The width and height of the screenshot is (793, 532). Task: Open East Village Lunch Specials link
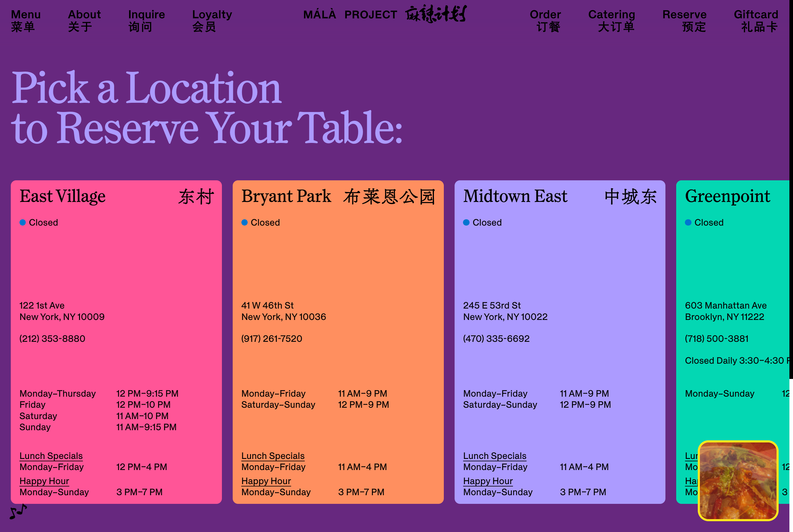[51, 456]
